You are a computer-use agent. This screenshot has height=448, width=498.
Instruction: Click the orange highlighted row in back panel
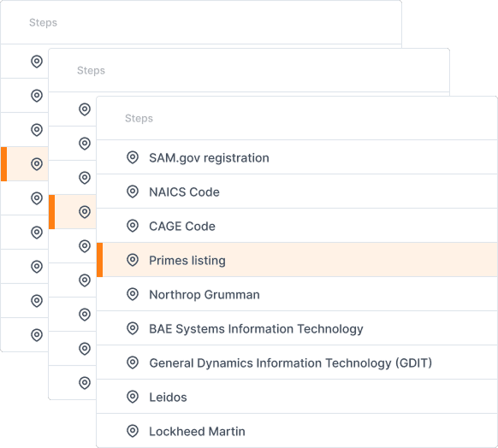click(25, 164)
